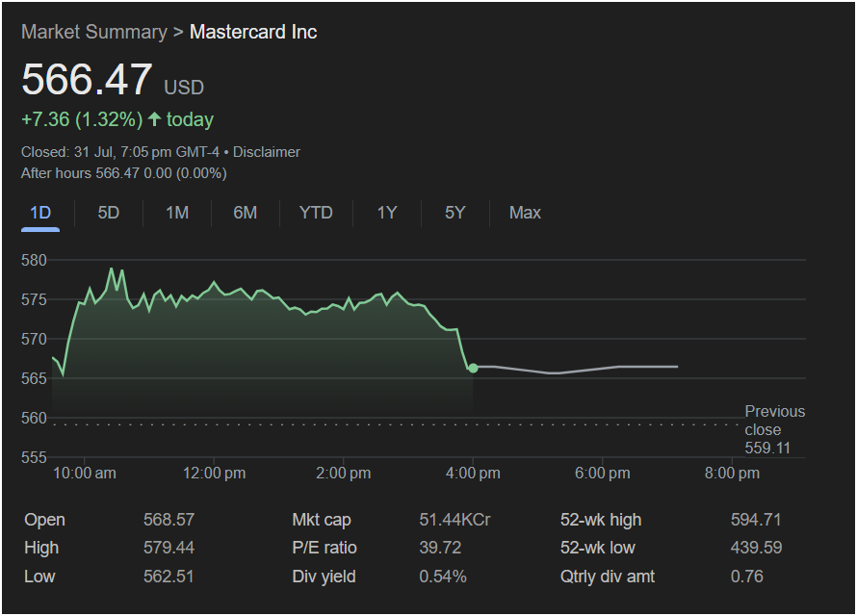Click the green up arrow next to today
Image resolution: width=857 pixels, height=616 pixels.
point(155,119)
